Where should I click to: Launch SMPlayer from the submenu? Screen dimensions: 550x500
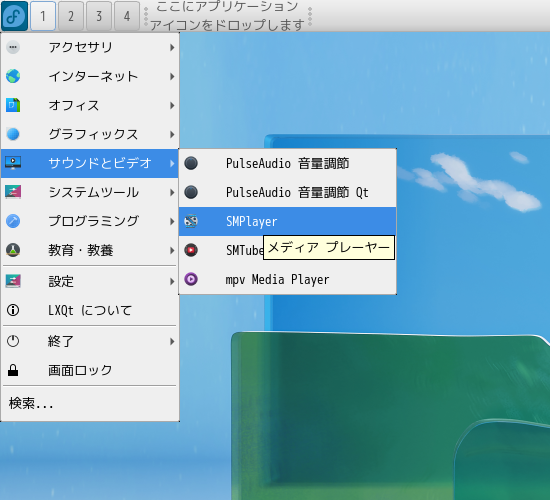pyautogui.click(x=252, y=221)
